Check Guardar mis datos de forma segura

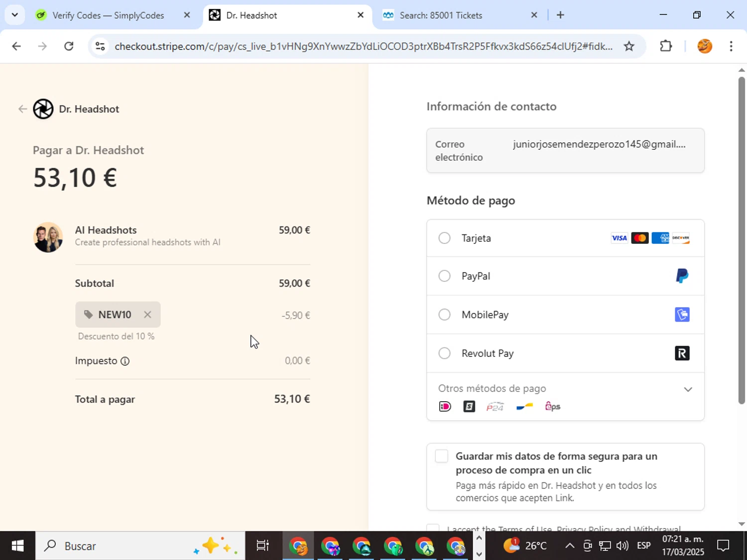pyautogui.click(x=442, y=456)
